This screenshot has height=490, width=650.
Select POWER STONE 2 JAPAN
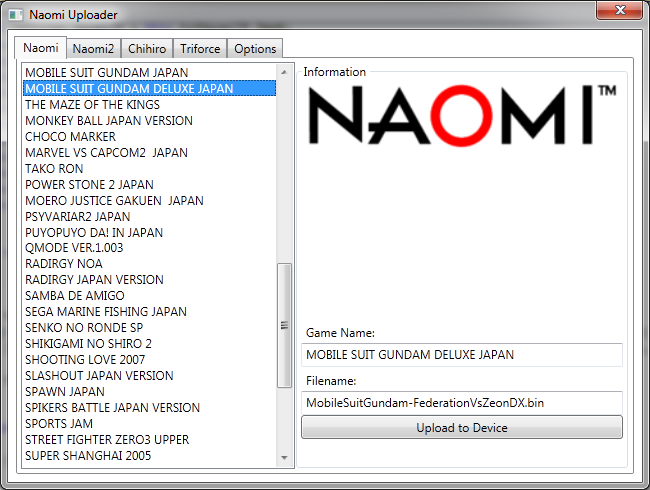pyautogui.click(x=149, y=184)
